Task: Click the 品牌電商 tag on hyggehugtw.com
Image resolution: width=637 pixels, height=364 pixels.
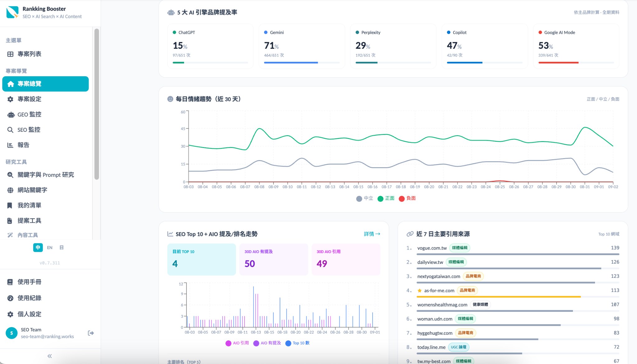Action: [465, 333]
